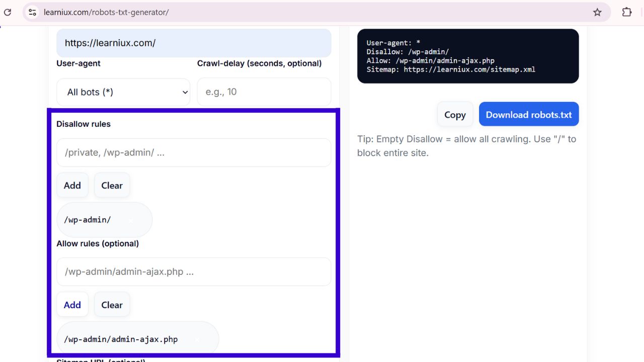Screen dimensions: 644x362
Task: Expand the User-agent All bots dropdown
Action: [123, 92]
